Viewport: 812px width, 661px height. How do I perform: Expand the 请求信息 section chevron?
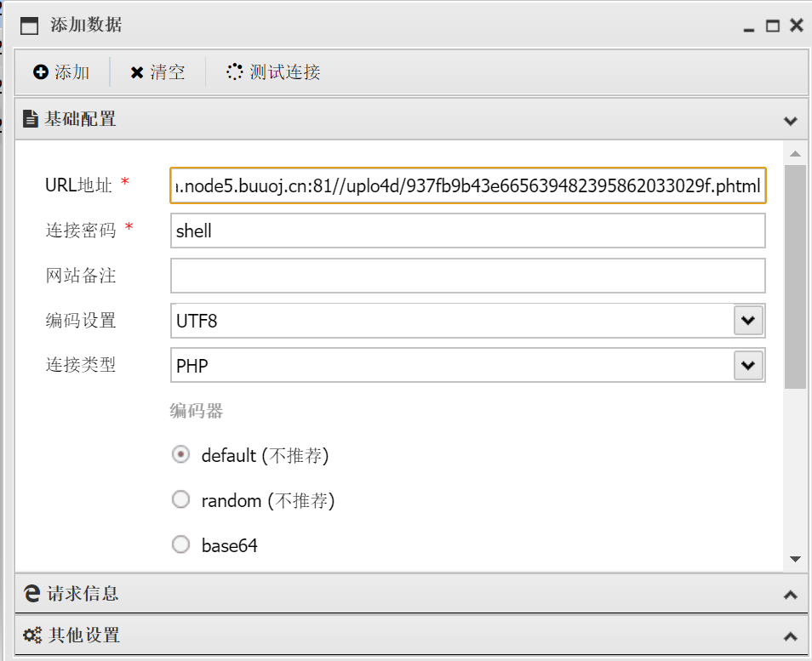click(x=790, y=595)
